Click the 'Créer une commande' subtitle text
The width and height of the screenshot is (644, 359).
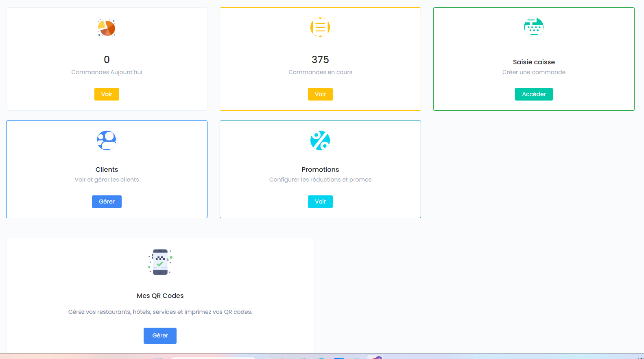[x=534, y=72]
